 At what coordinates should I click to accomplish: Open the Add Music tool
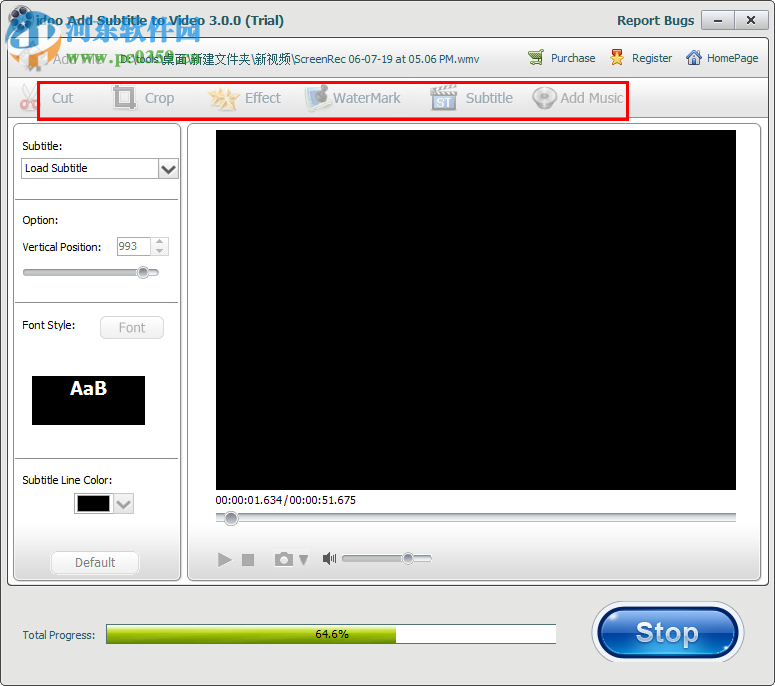point(577,98)
